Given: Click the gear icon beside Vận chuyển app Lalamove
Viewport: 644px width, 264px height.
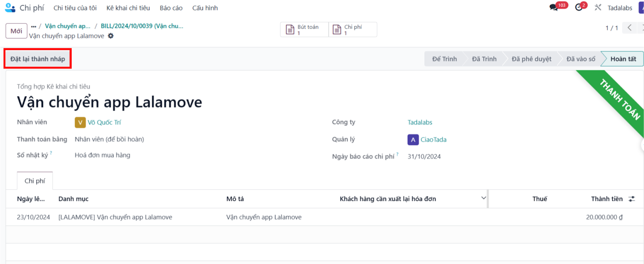Looking at the screenshot, I should tap(111, 36).
